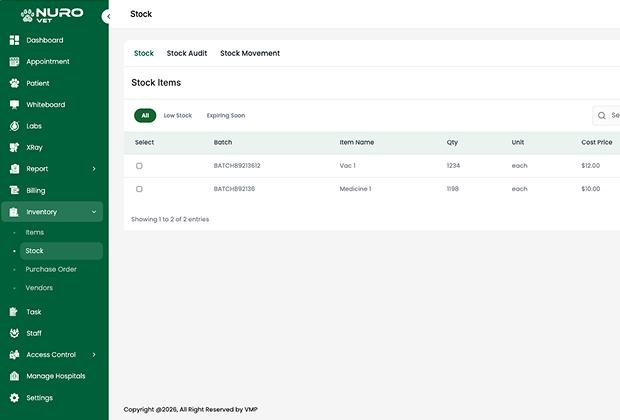Switch to the Stock Audit tab
This screenshot has height=420, width=620.
pyautogui.click(x=187, y=53)
